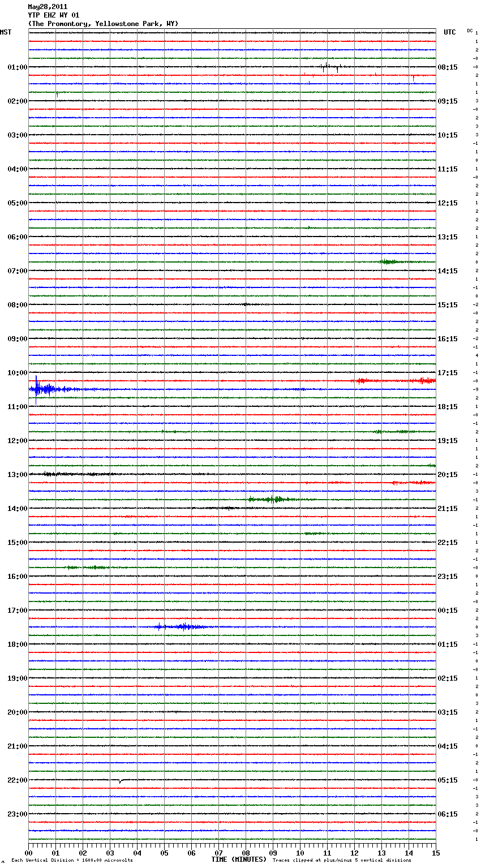
Task: Click the 'MST' column header
Action: click(6, 32)
